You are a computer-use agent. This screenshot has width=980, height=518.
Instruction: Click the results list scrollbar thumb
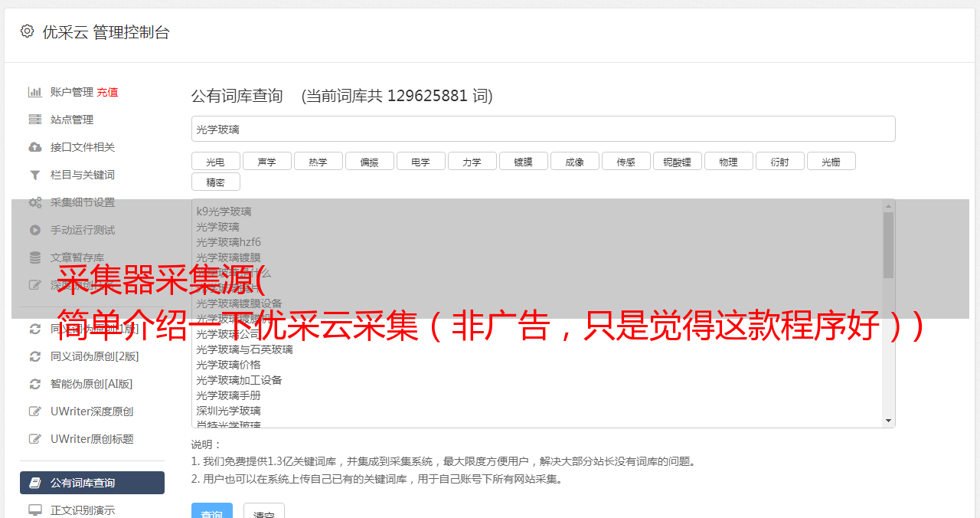coord(888,245)
